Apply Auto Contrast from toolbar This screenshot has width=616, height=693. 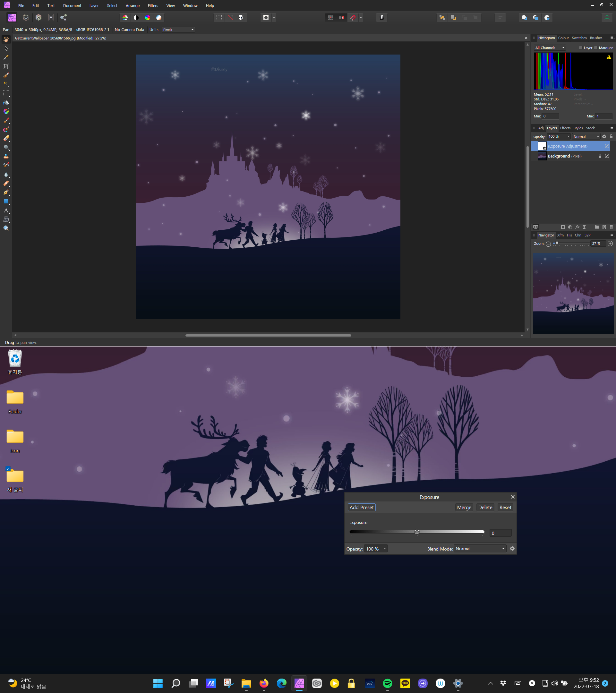tap(136, 18)
